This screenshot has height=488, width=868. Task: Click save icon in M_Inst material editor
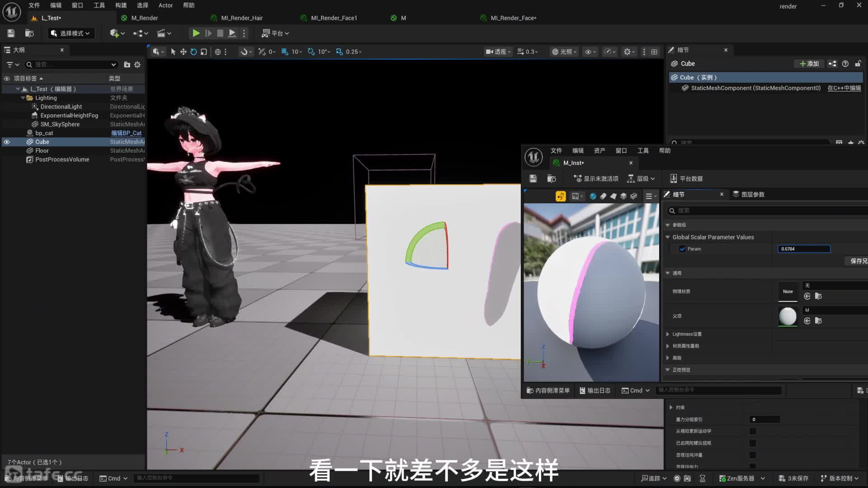click(533, 178)
